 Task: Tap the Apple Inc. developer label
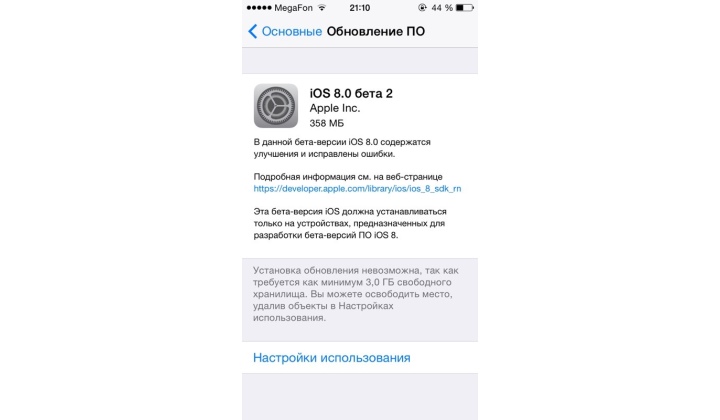pos(335,108)
